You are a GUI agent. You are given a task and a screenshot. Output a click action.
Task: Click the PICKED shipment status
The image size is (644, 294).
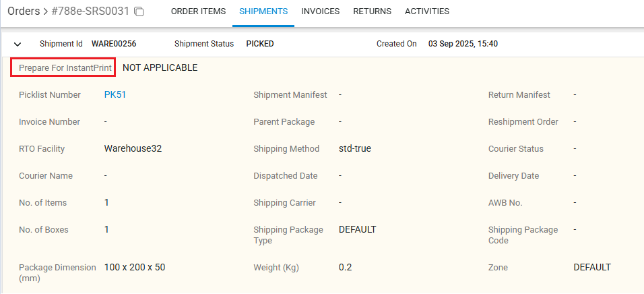[260, 44]
